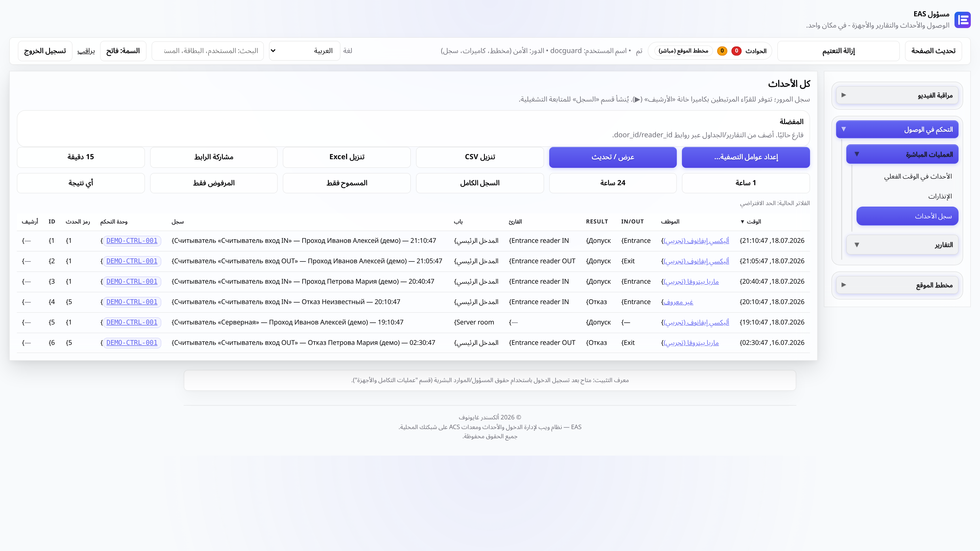Expand the مراقبة الفيديو sidebar section
This screenshot has width=980, height=551.
(897, 95)
